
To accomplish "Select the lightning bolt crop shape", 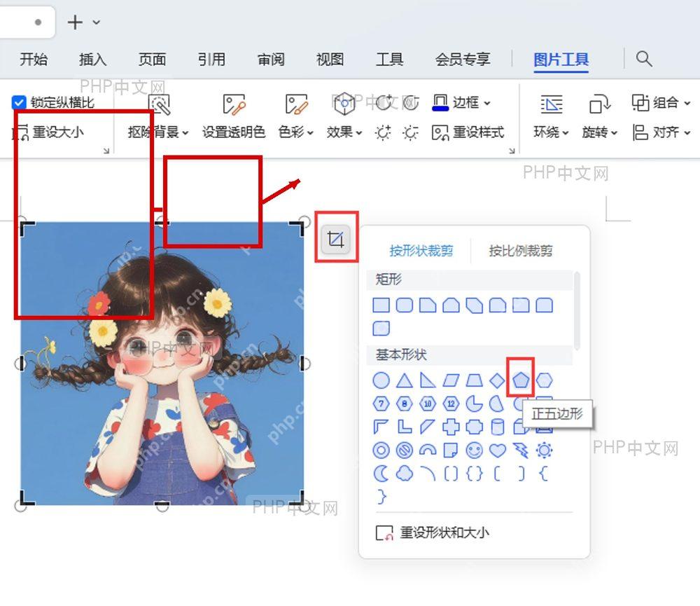I will 521,450.
